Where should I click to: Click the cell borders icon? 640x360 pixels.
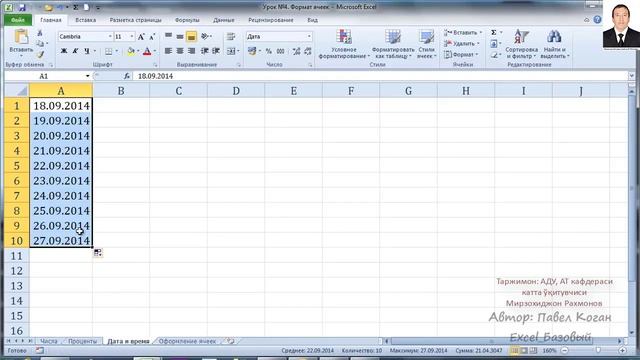point(109,51)
